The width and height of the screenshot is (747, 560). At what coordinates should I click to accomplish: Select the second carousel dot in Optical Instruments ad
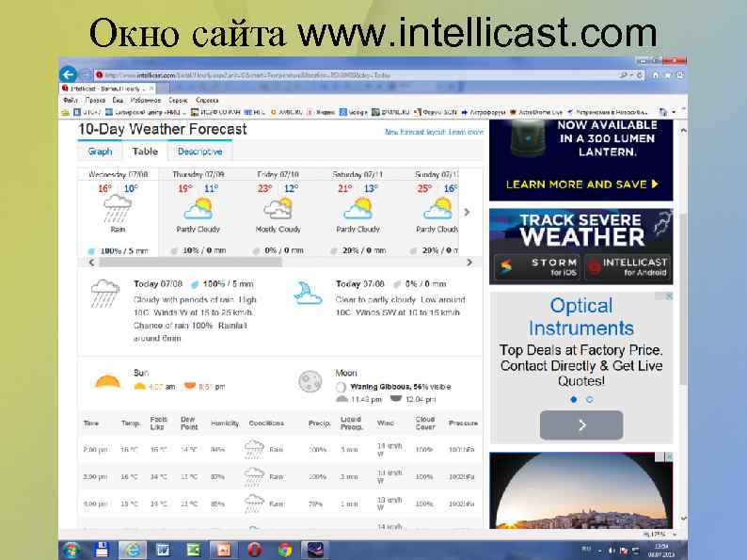pyautogui.click(x=589, y=399)
